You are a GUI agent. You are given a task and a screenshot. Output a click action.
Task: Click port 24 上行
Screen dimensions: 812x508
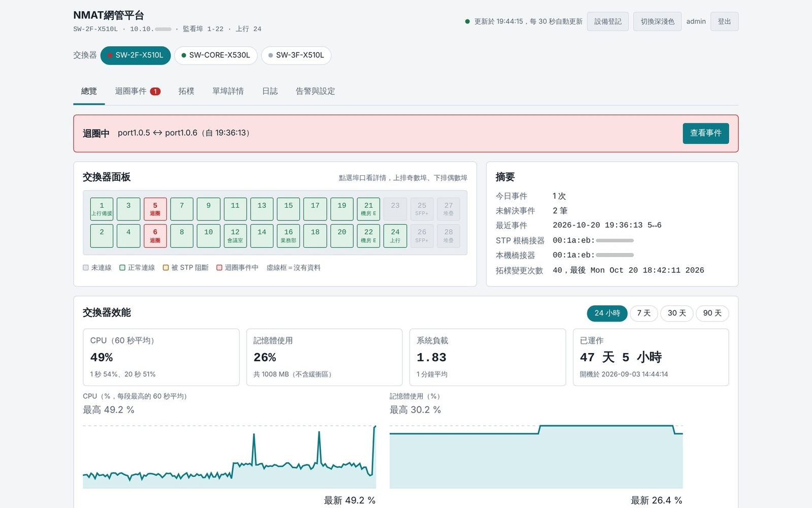[x=395, y=236]
